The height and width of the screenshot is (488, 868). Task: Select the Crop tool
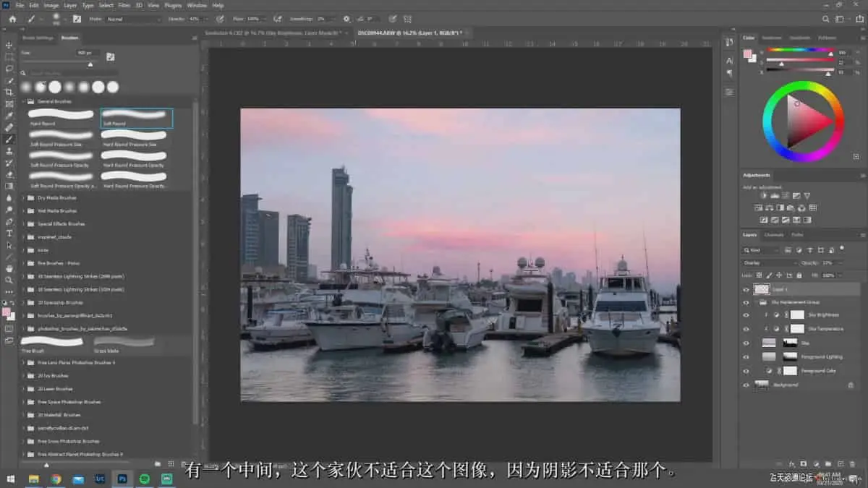[x=9, y=92]
